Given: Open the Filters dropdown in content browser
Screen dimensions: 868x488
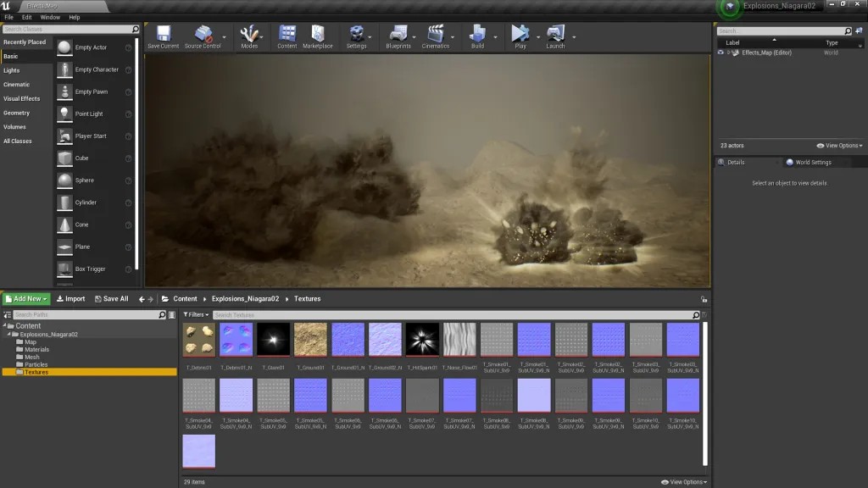Looking at the screenshot, I should pos(197,315).
